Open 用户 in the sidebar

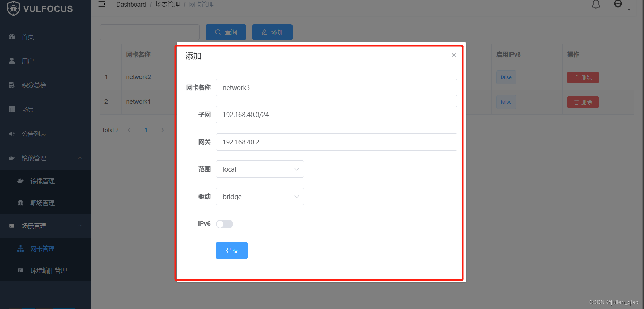pos(45,61)
